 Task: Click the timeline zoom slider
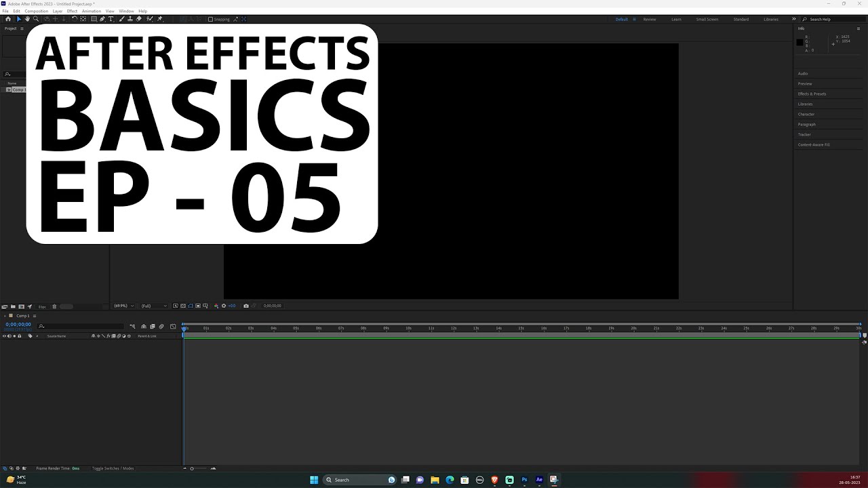pos(199,468)
